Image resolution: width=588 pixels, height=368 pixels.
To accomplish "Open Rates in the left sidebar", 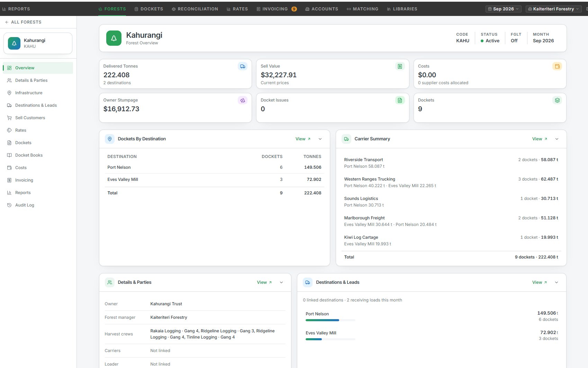I will (38, 130).
